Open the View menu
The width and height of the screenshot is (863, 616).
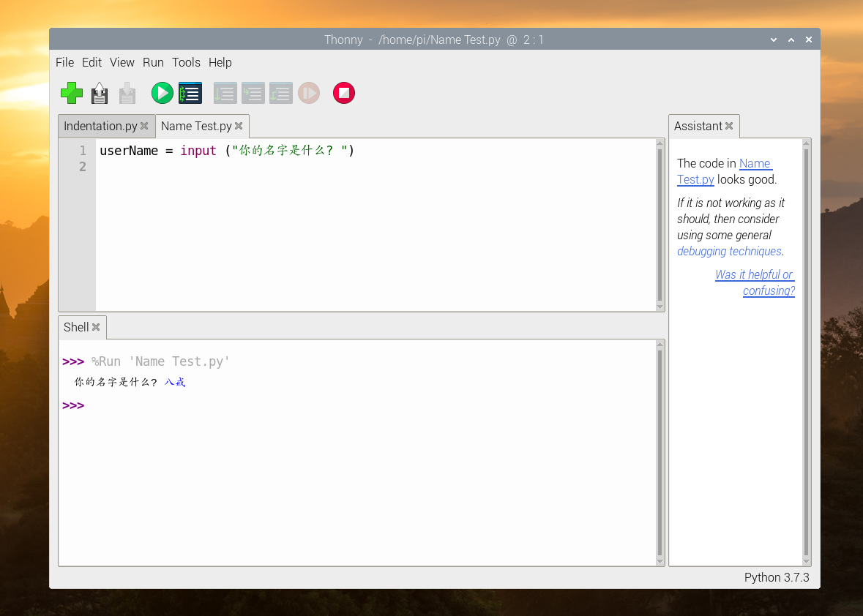pos(122,62)
